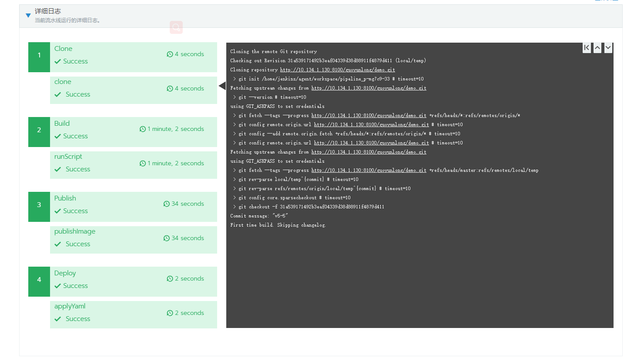
Task: Click the green checkmark in the runScript step
Action: [x=57, y=170]
